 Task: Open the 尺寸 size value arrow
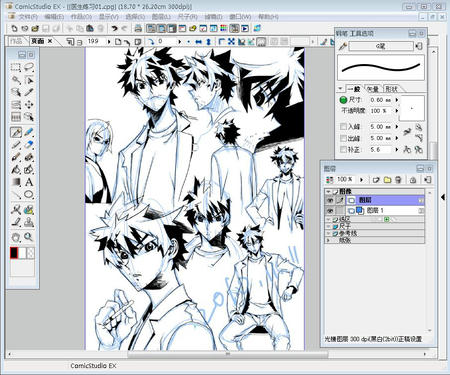click(397, 100)
